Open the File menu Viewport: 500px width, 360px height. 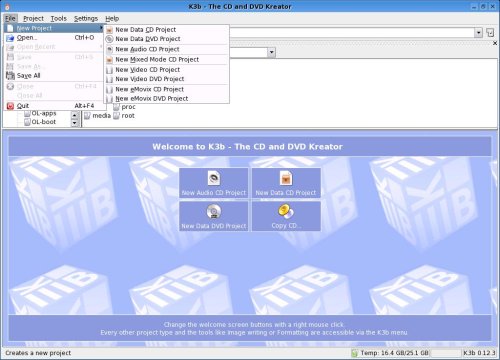(x=10, y=18)
